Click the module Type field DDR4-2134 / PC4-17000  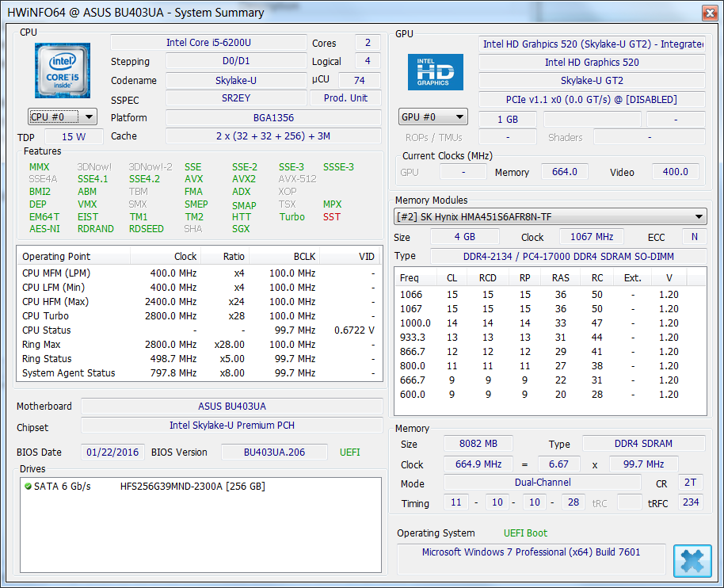569,256
